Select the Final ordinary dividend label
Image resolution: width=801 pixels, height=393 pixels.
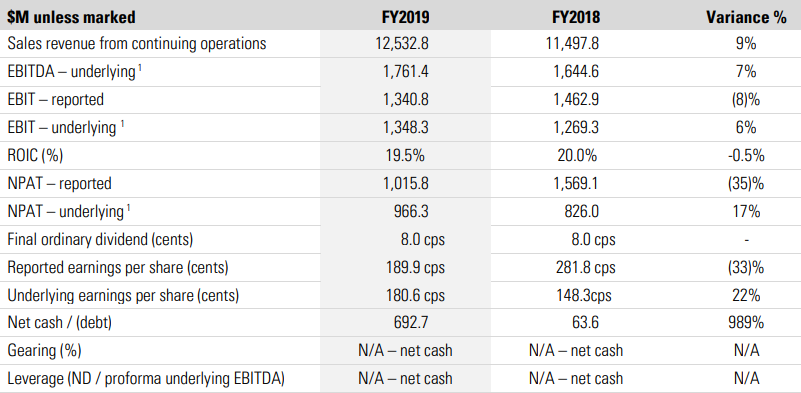pos(100,239)
